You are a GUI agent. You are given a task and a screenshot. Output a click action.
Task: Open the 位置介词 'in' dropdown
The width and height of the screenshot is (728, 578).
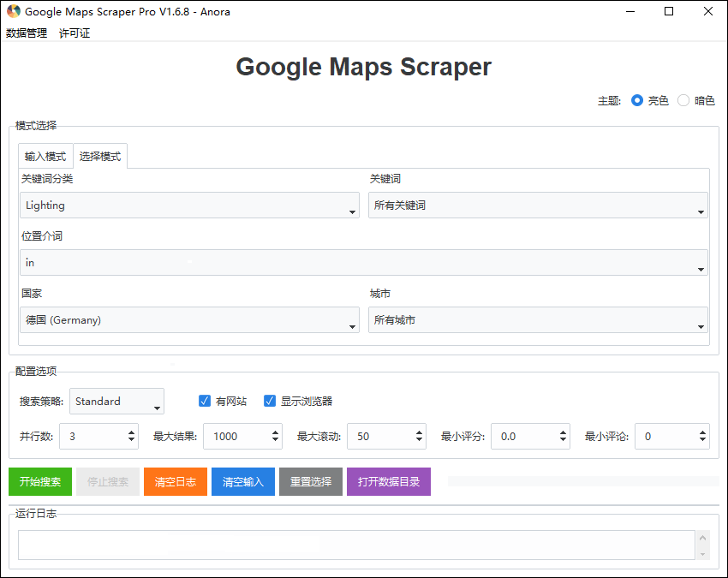click(x=364, y=262)
